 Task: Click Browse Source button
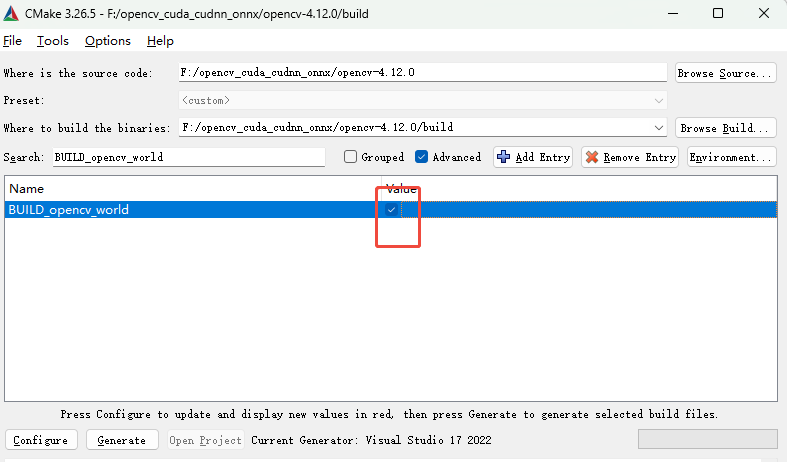[725, 73]
